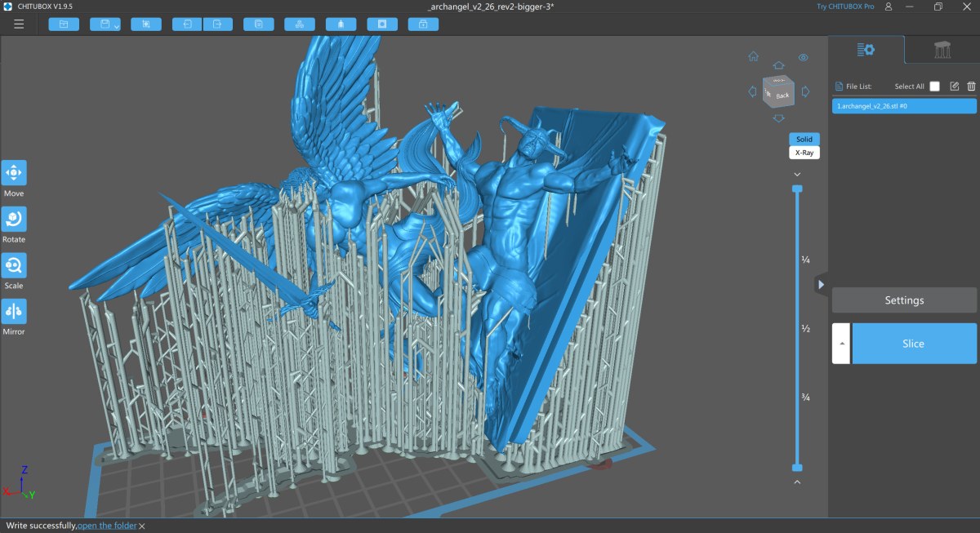Open the save dropdown arrow

point(117,26)
